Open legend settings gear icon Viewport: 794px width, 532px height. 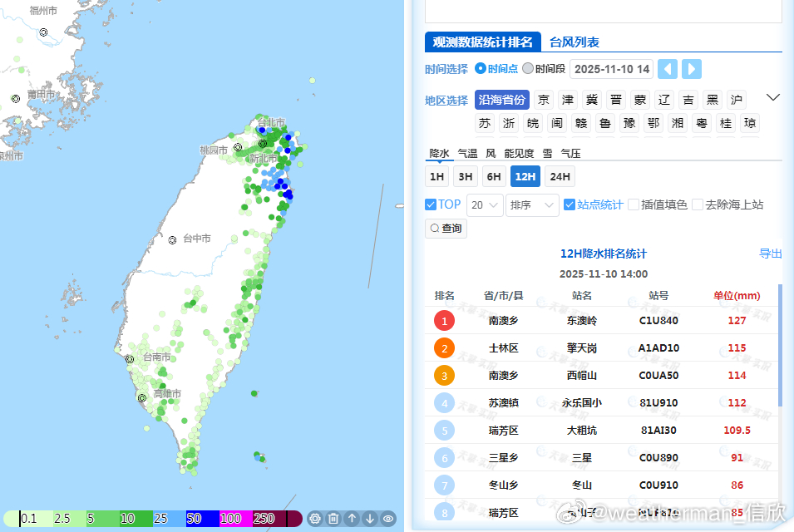(x=315, y=518)
